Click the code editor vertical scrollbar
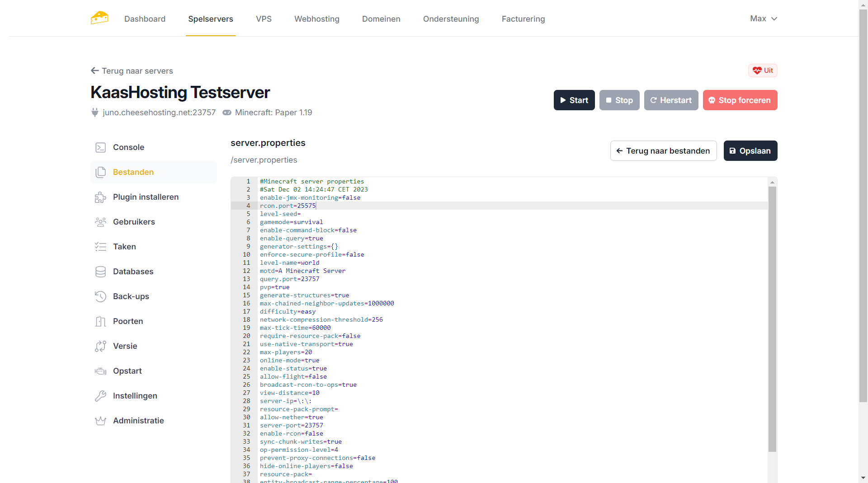Image resolution: width=868 pixels, height=483 pixels. (772, 316)
